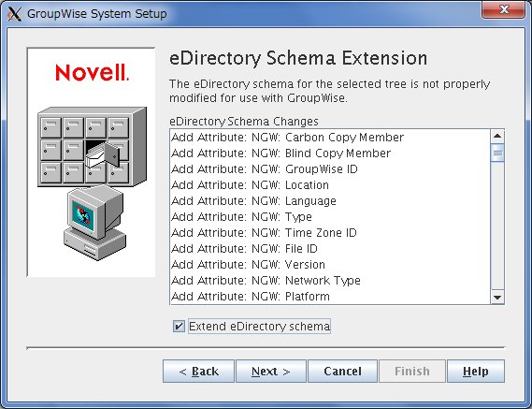Click the scroll up arrow of schema list

[x=497, y=137]
